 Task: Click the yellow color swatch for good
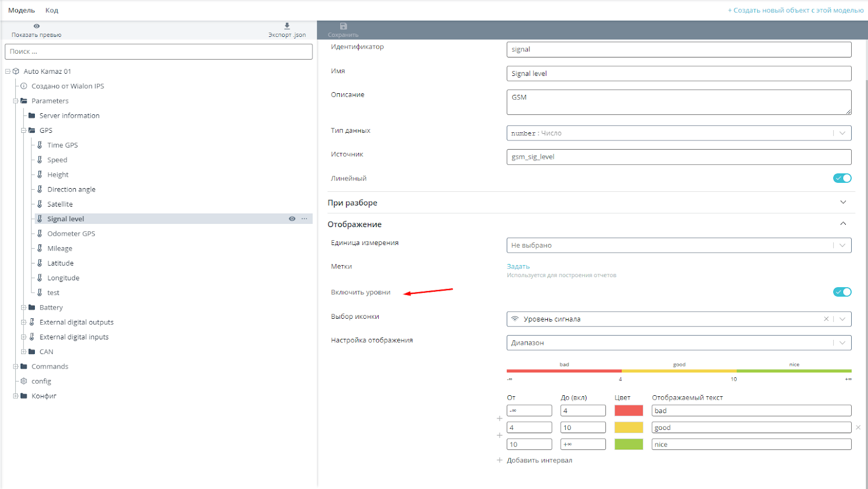point(629,427)
